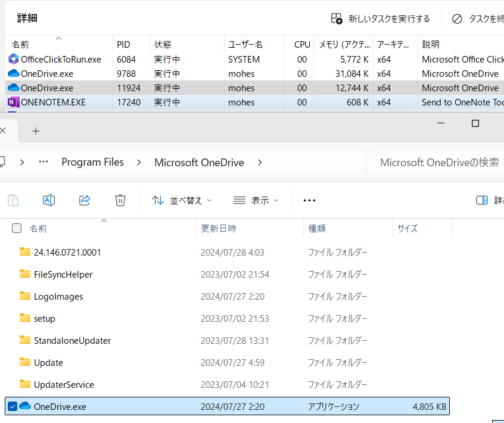Add a new Explorer tab with the plus icon
The width and height of the screenshot is (504, 423).
(36, 131)
